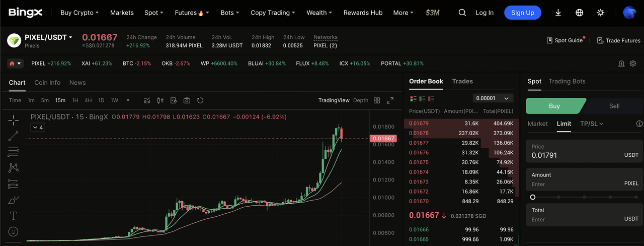Viewport: 644px width, 246px height.
Task: Open the PIXEL/USDT pair selector
Action: point(49,37)
